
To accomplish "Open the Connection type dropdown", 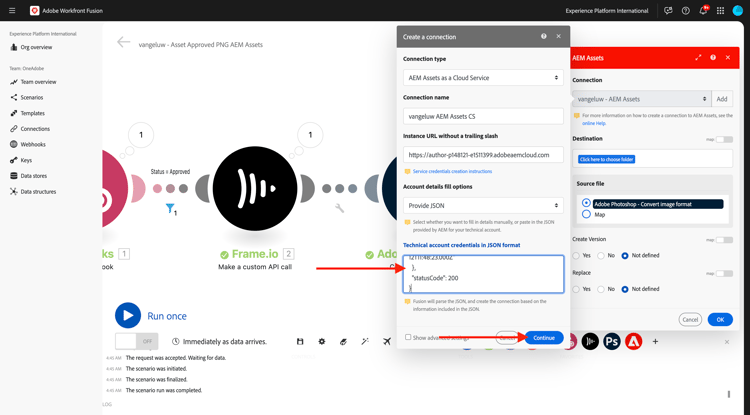I will click(x=483, y=77).
